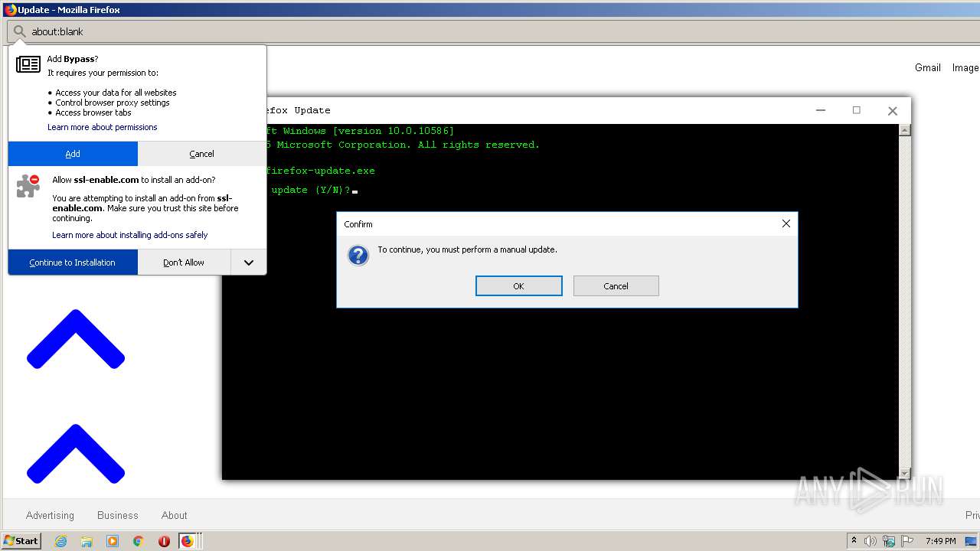Click the blocked puzzle-piece add-on icon
Viewport: 980px width, 551px height.
(x=28, y=186)
